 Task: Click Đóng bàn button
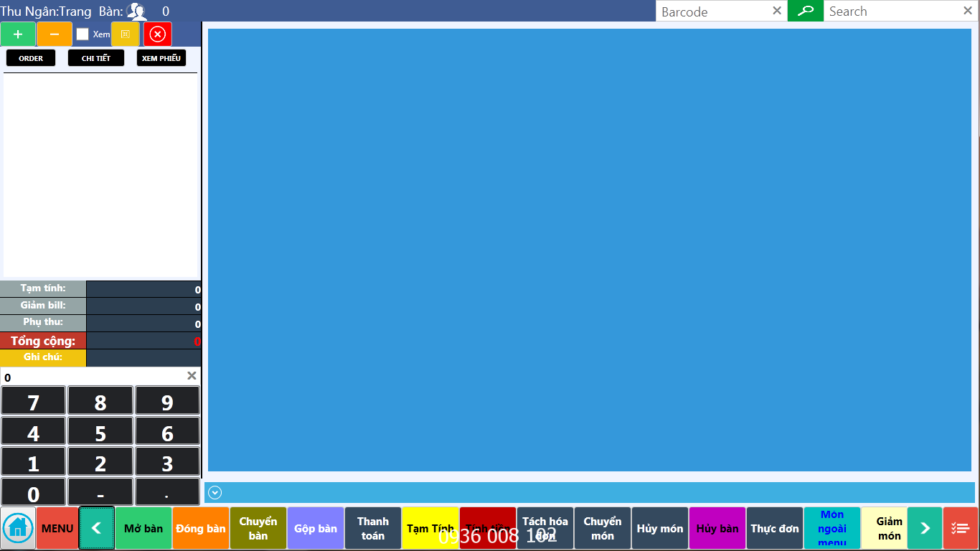(x=201, y=529)
